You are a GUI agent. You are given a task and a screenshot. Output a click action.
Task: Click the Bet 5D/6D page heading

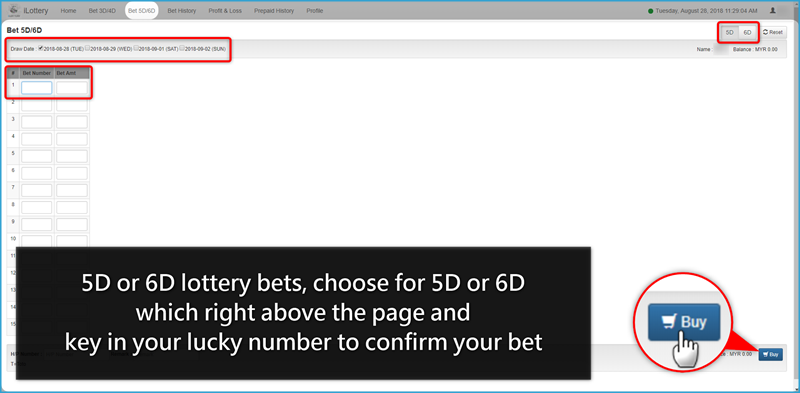(x=24, y=31)
